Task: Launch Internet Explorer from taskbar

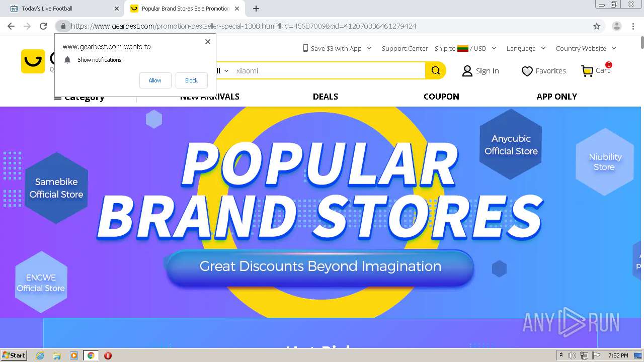Action: 40,355
